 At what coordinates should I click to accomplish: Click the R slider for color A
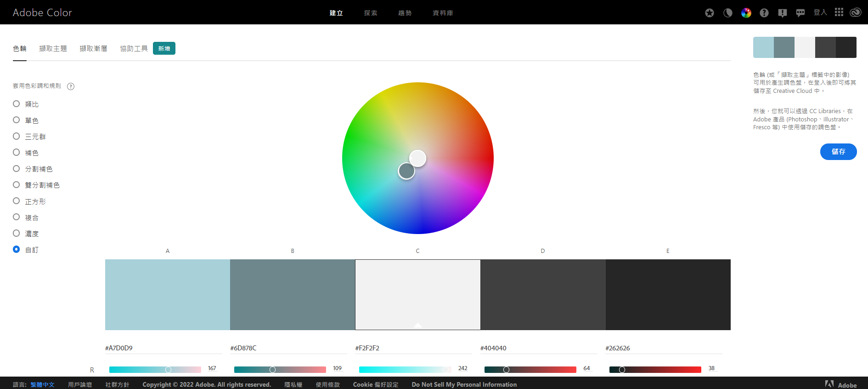[155, 370]
